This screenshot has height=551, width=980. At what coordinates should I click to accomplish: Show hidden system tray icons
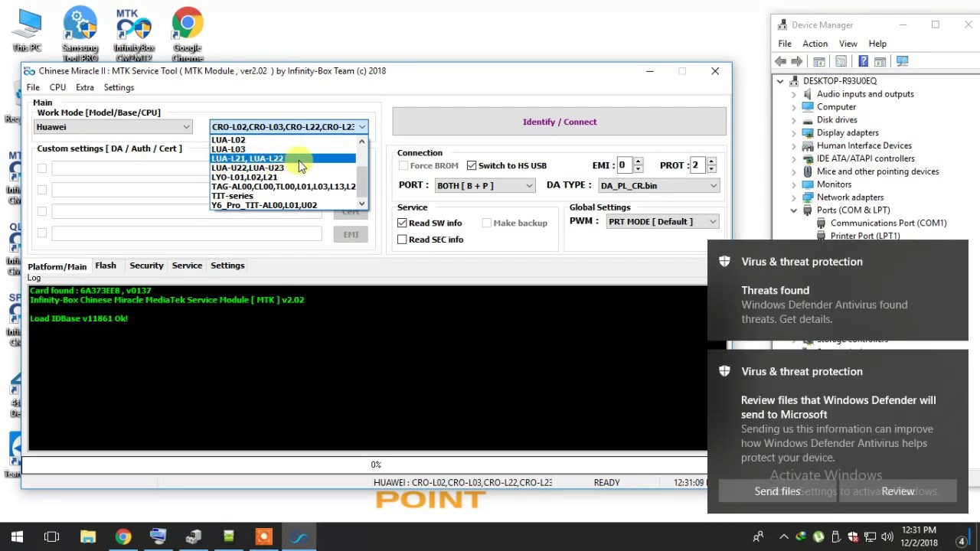click(783, 536)
